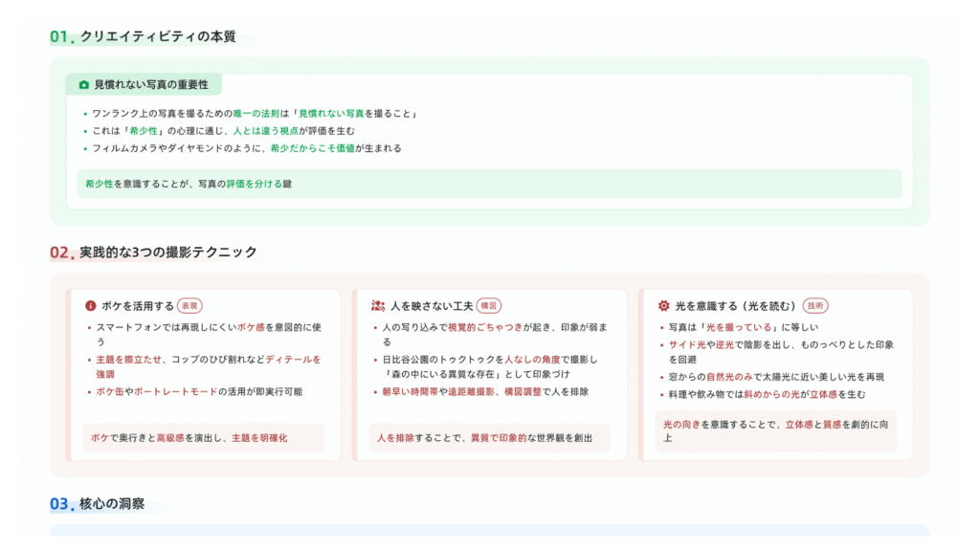Click the highlighted text 光を撮っている
Screen dimensions: 980x551
point(738,327)
